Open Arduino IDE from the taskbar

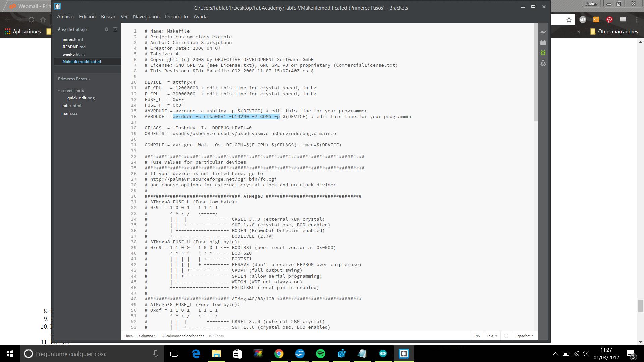pos(383,354)
